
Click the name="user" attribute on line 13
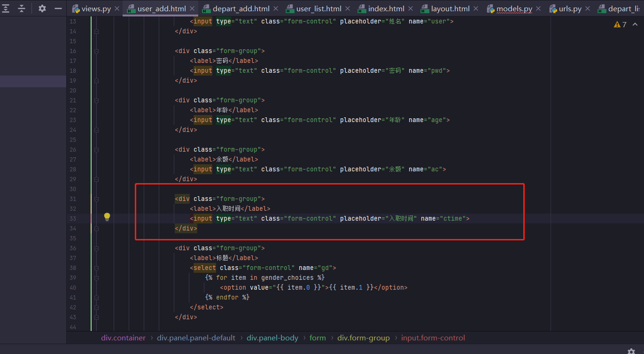click(x=429, y=21)
